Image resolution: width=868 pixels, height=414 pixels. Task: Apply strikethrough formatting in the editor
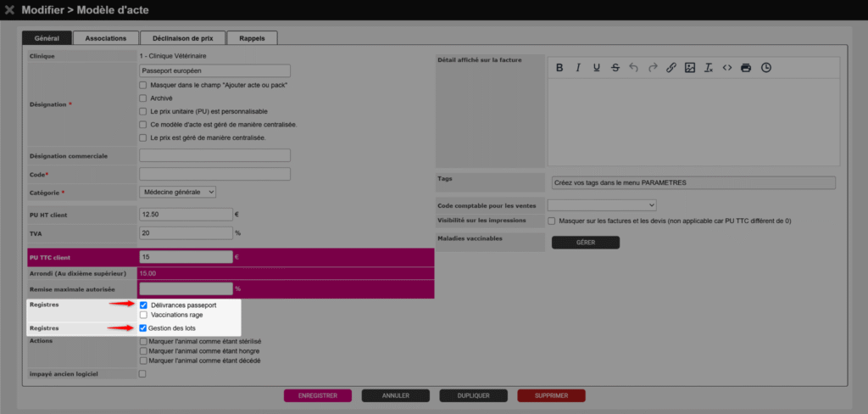coord(615,68)
